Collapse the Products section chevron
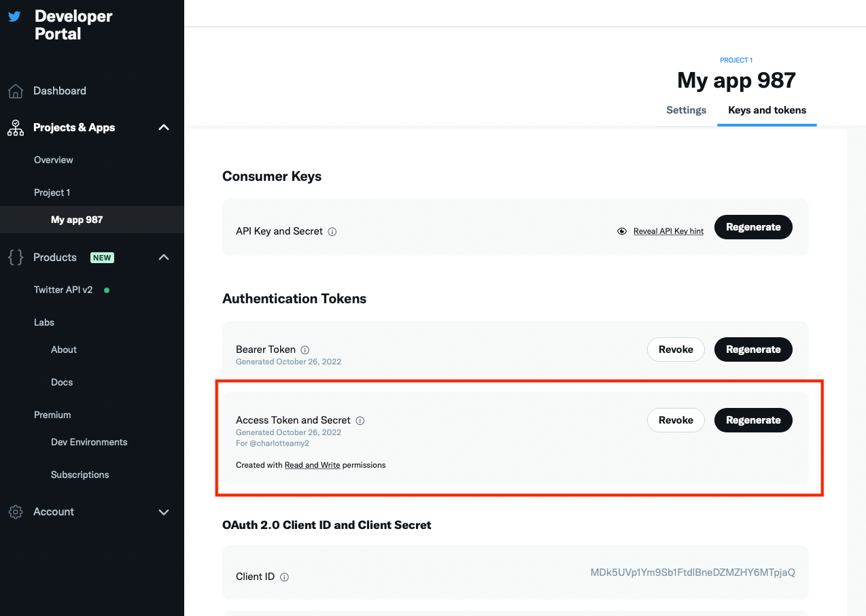866x616 pixels. coord(164,258)
